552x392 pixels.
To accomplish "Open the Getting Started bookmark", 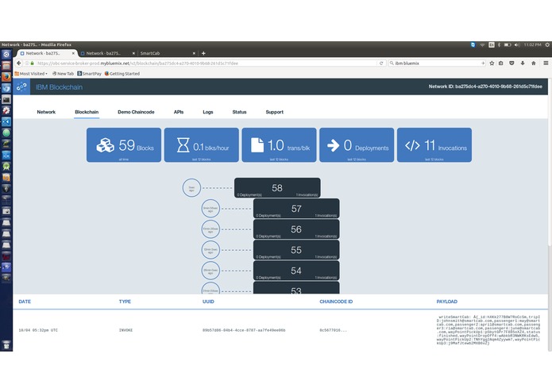I will coord(122,74).
